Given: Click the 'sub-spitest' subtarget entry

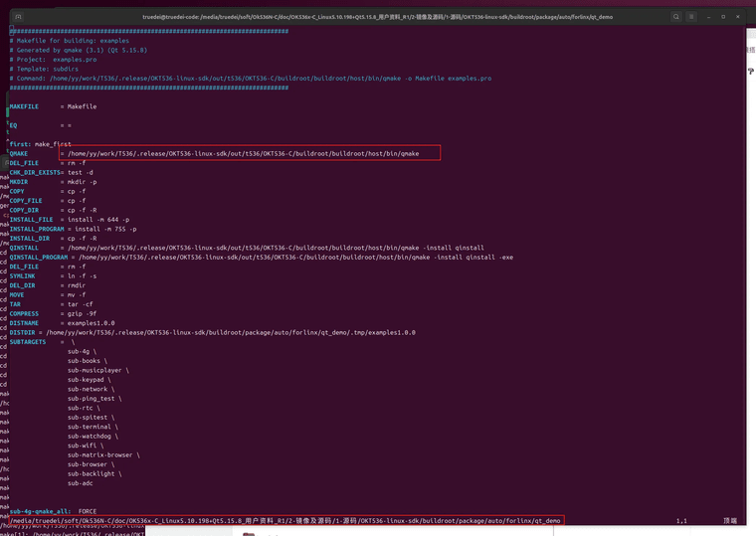Looking at the screenshot, I should [88, 418].
